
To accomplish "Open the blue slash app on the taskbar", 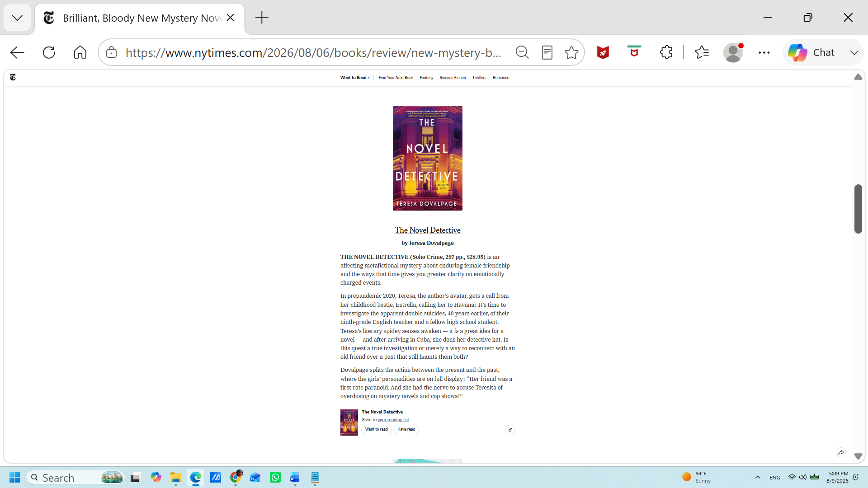I will [216, 478].
